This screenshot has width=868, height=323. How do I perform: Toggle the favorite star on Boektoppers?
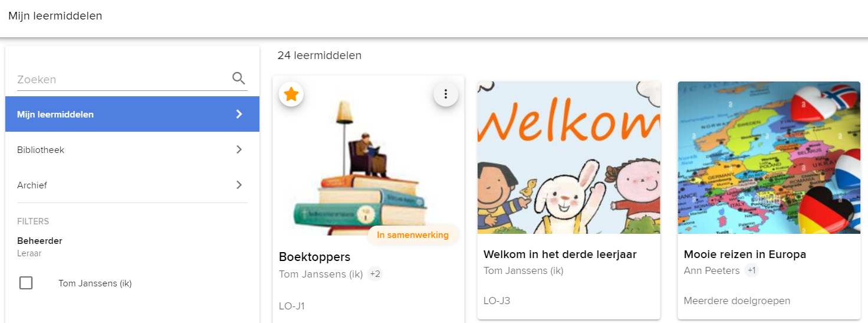[x=291, y=94]
